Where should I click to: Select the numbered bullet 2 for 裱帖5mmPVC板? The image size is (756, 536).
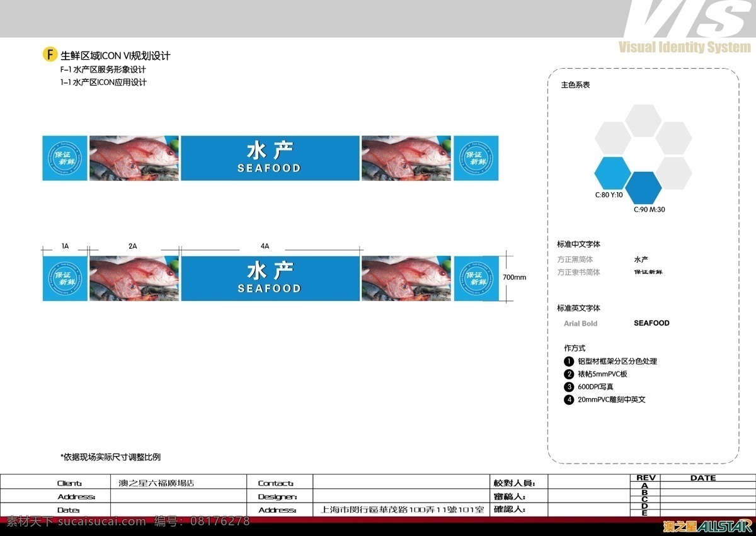point(570,374)
